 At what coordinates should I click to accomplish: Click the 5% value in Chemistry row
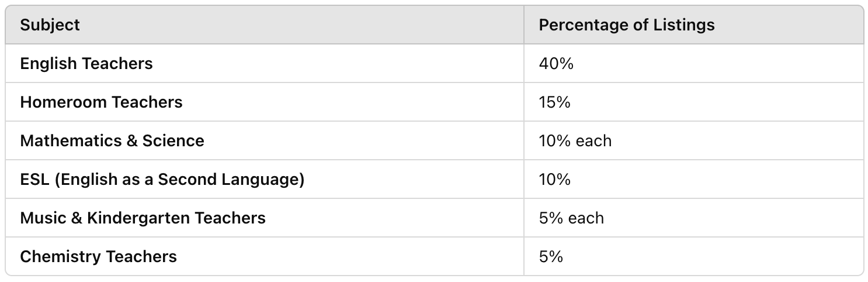(551, 256)
